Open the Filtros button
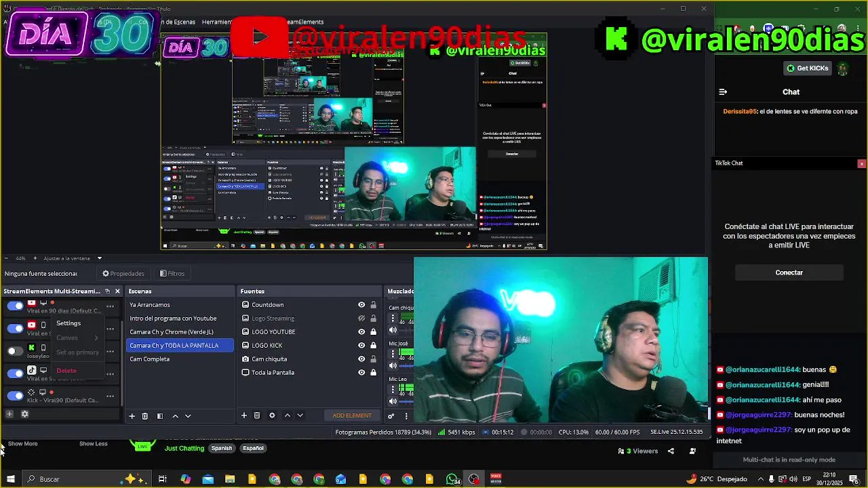This screenshot has width=868, height=488. pos(172,274)
